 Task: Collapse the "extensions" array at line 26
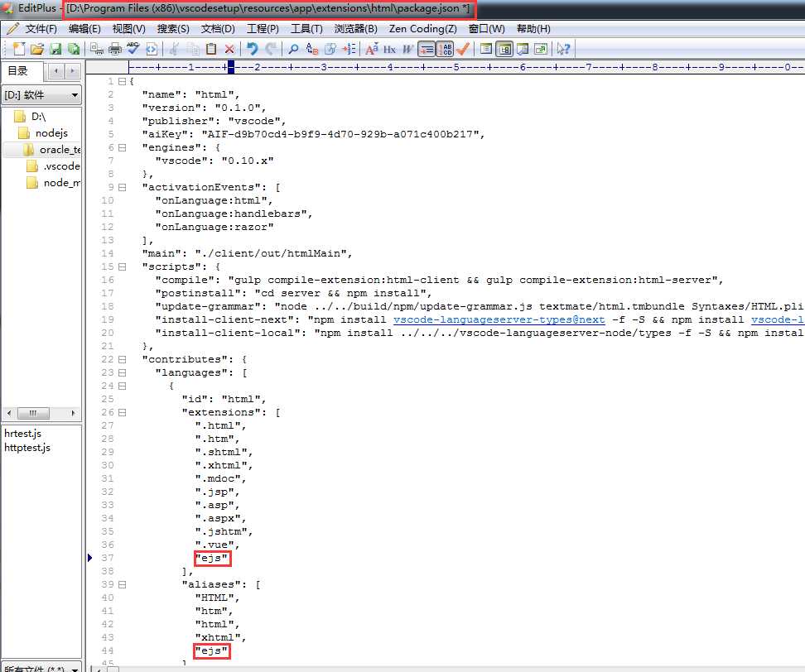point(123,412)
